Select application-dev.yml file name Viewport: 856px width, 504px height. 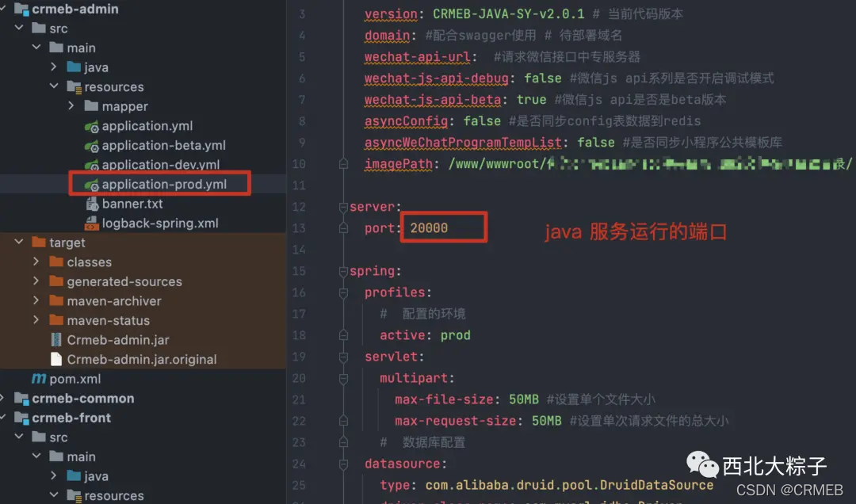coord(161,165)
